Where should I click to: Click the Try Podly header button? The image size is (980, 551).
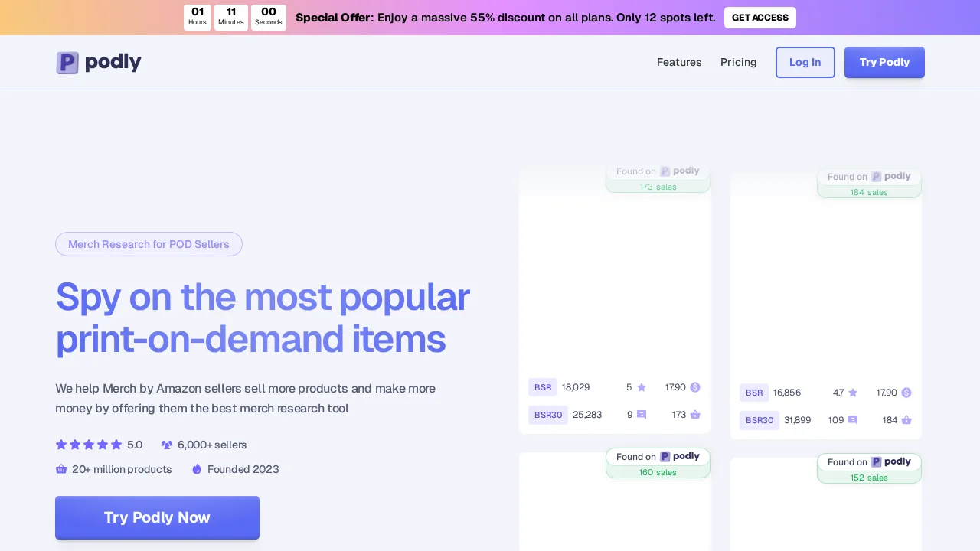tap(884, 62)
